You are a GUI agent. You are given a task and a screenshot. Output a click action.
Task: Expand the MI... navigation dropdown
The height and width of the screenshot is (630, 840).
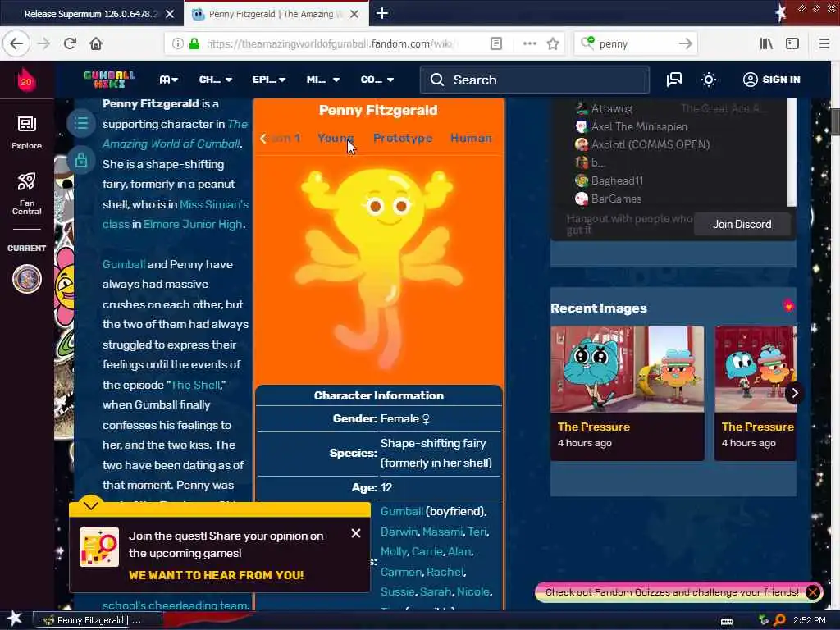pyautogui.click(x=323, y=80)
